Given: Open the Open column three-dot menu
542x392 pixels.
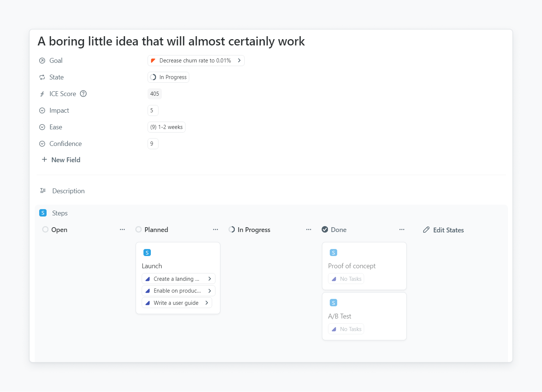Looking at the screenshot, I should (x=122, y=230).
